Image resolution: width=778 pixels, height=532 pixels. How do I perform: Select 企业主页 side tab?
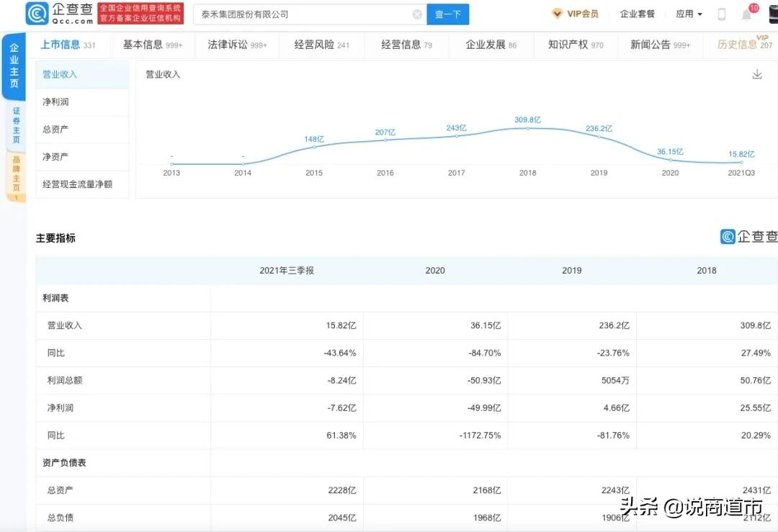14,66
